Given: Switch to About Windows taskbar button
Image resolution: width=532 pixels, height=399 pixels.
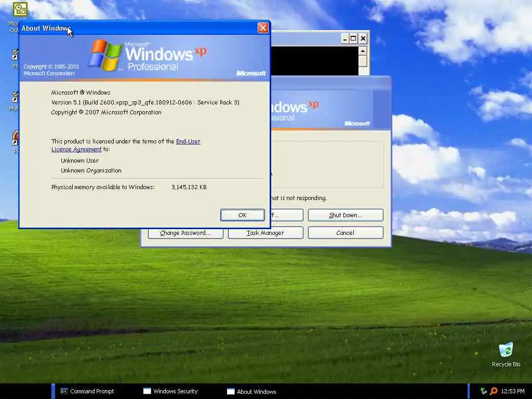Looking at the screenshot, I should (x=252, y=391).
